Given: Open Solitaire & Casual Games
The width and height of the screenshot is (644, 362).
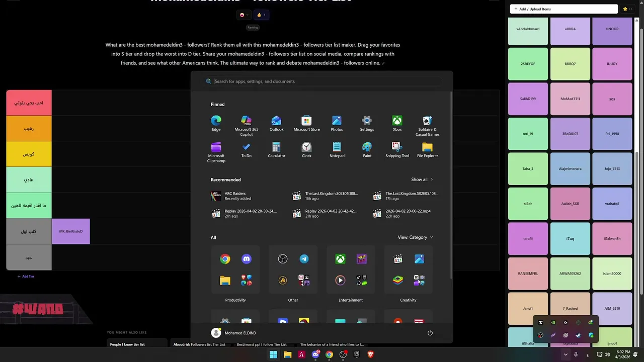Looking at the screenshot, I should coord(427,126).
